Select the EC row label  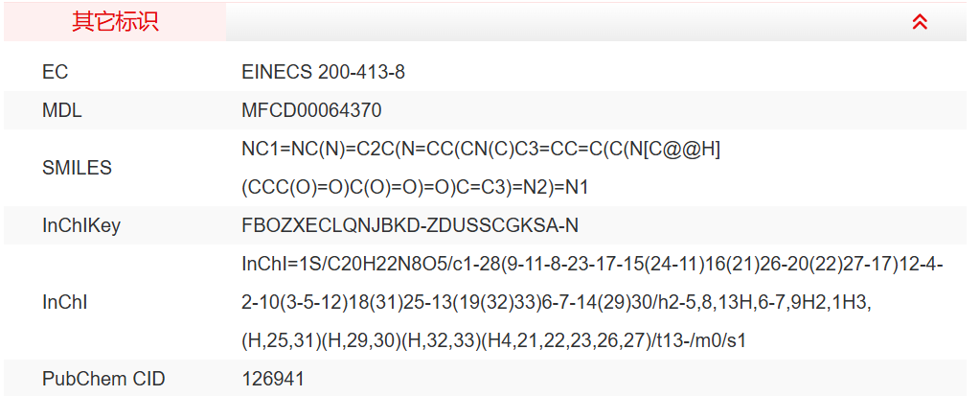point(56,73)
